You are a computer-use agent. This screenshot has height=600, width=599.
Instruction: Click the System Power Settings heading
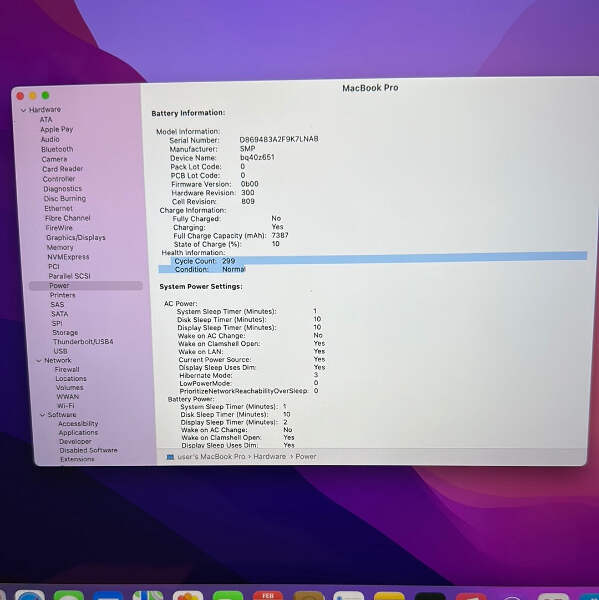coord(201,287)
